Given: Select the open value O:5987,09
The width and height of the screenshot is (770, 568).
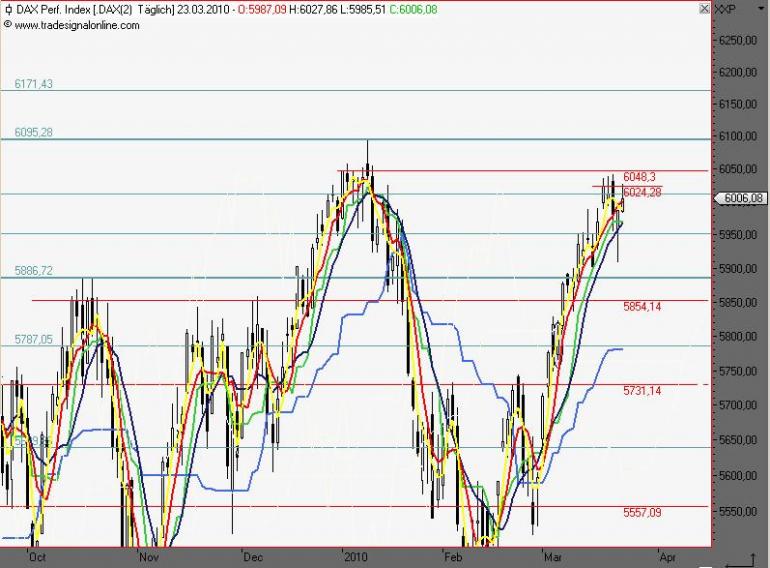Looking at the screenshot, I should (262, 9).
